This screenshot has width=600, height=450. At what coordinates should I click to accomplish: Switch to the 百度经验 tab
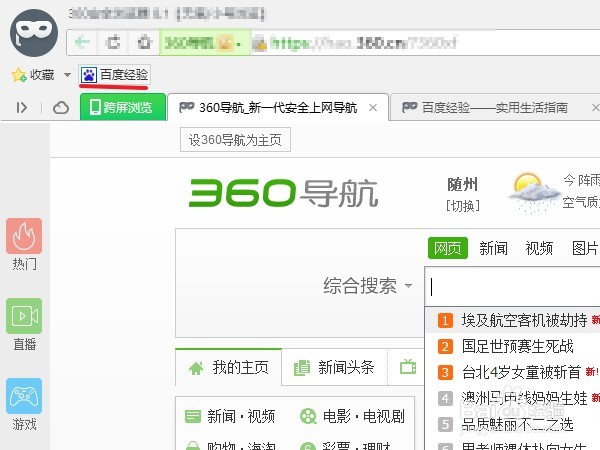point(494,108)
